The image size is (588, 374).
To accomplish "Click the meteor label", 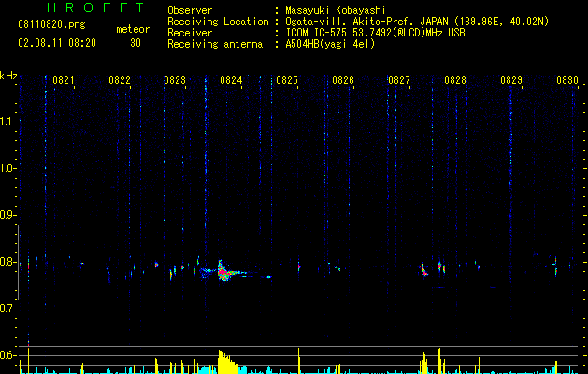I will 133,29.
